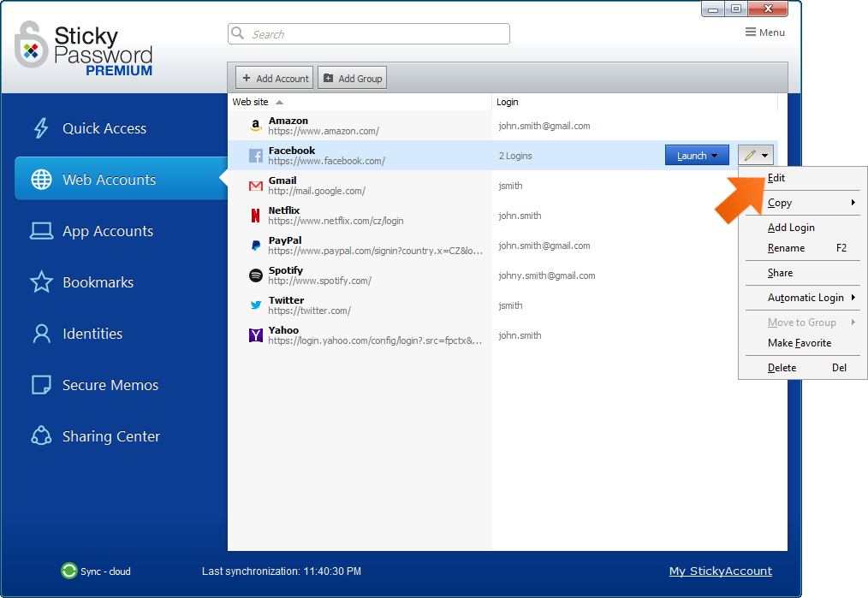Click the PayPal site icon
The height and width of the screenshot is (598, 868).
[x=255, y=245]
